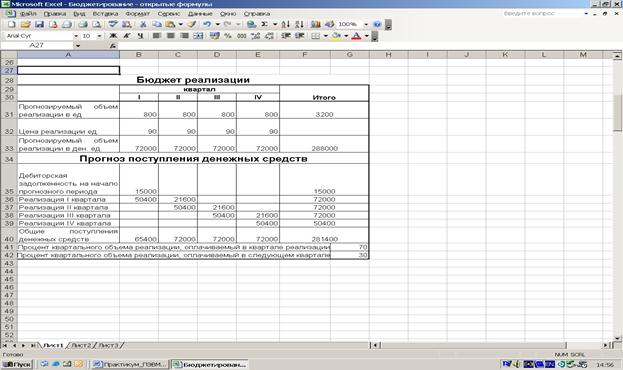Undo the last action
Screen dimensions: 623x370
coord(207,25)
